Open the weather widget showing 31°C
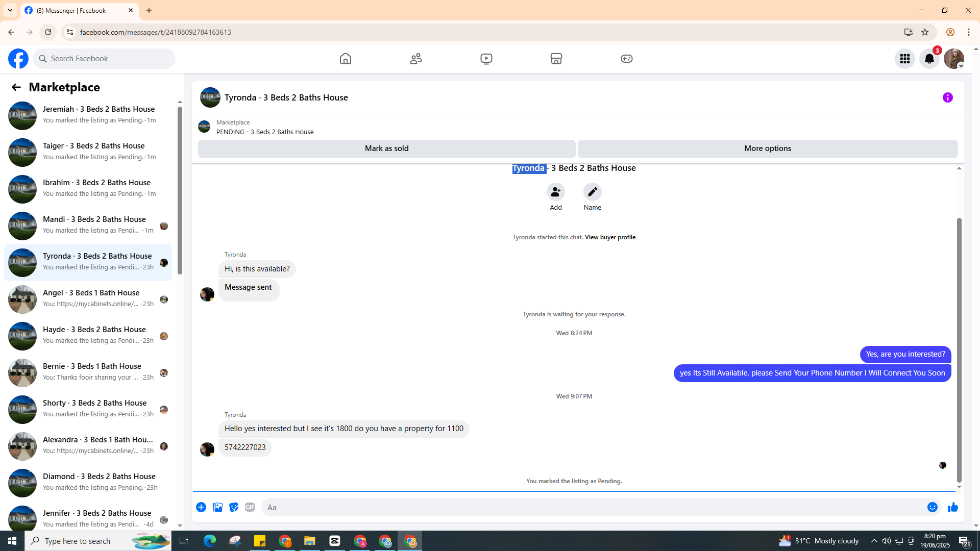The width and height of the screenshot is (980, 551). (819, 541)
